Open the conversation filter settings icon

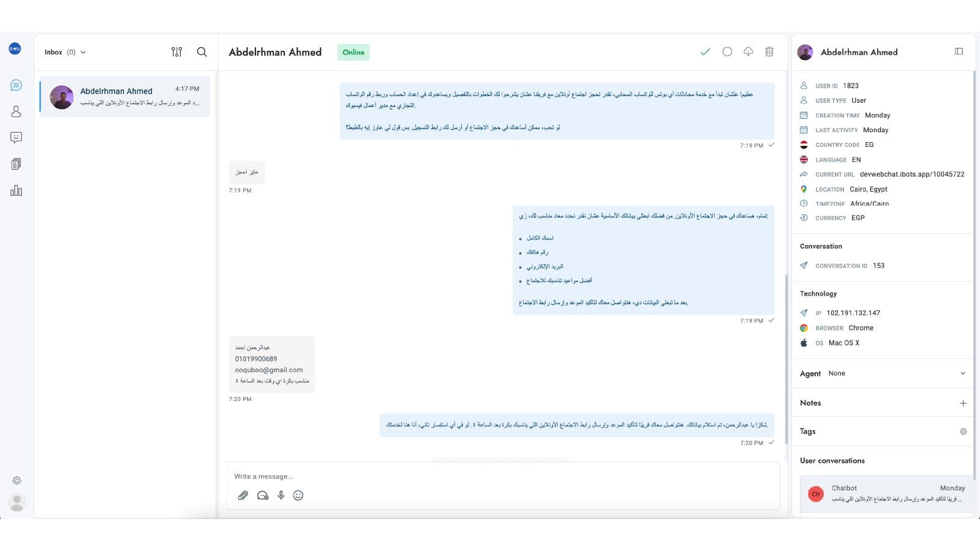point(176,52)
